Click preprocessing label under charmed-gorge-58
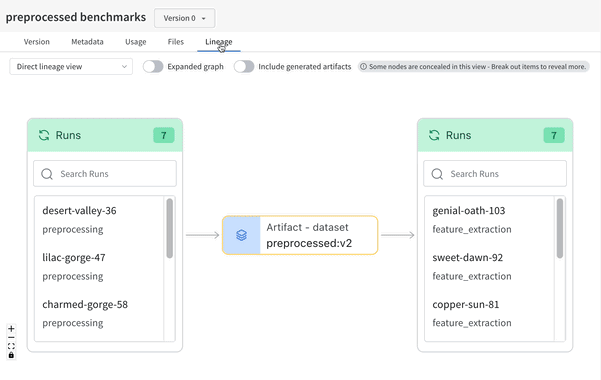Viewport: 601px width, 380px height. click(73, 323)
